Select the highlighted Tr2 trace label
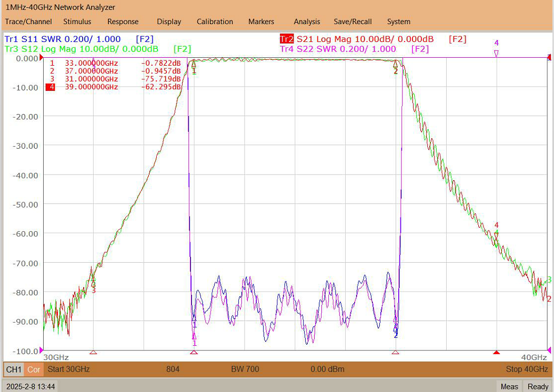The image size is (554, 392). pyautogui.click(x=287, y=39)
